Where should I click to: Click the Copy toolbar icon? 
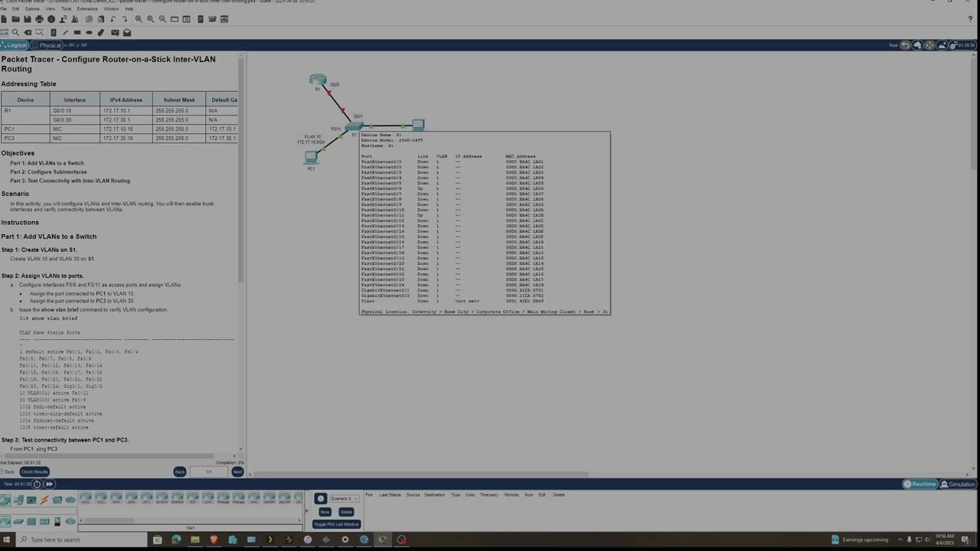[x=89, y=19]
